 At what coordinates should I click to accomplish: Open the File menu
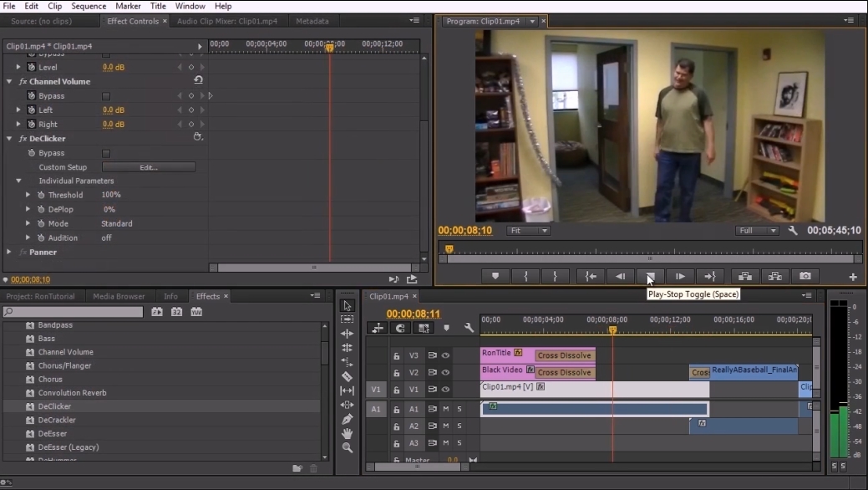(9, 6)
